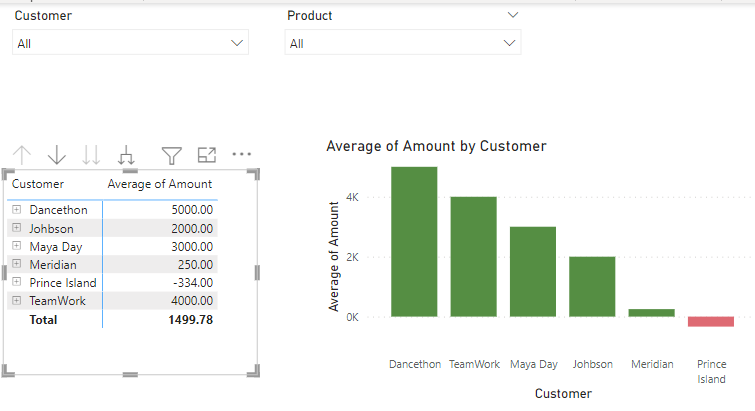Click the matrix bottom-left corner handle

tap(8, 371)
